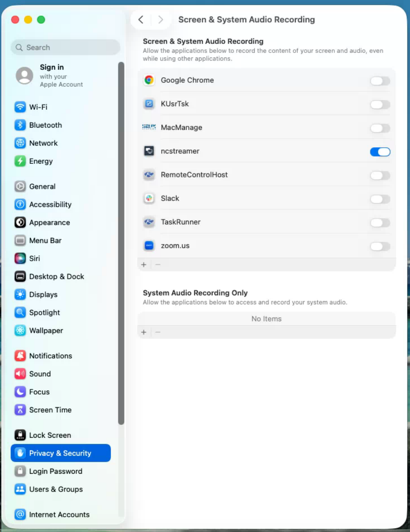Click the search magnifier icon
Screen dimensions: 410x532
point(19,48)
